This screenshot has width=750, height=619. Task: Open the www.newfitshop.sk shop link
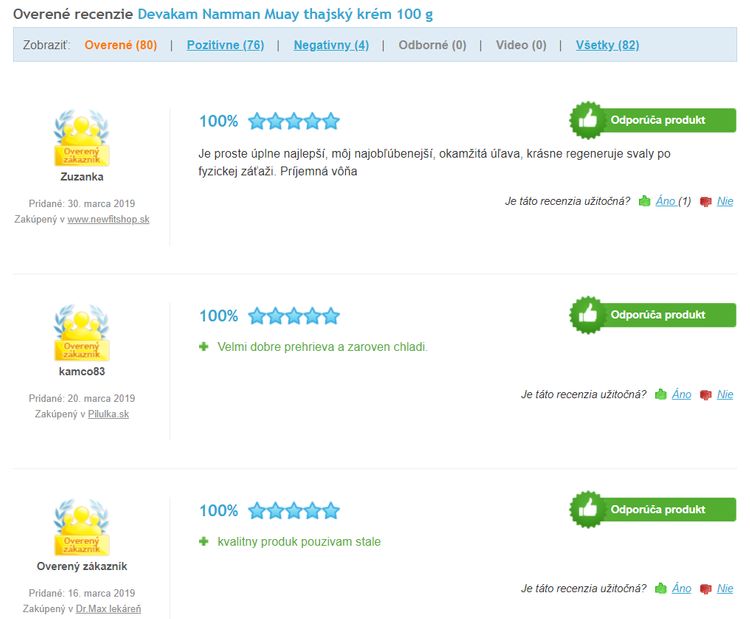pyautogui.click(x=108, y=219)
